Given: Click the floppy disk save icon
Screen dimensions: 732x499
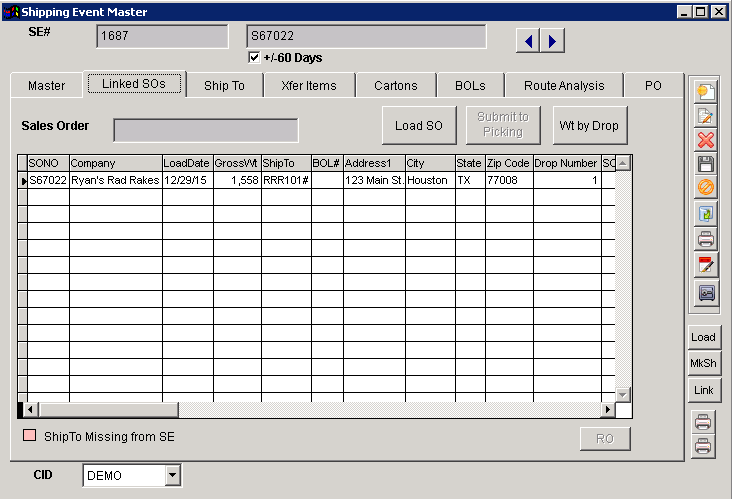Looking at the screenshot, I should point(706,163).
